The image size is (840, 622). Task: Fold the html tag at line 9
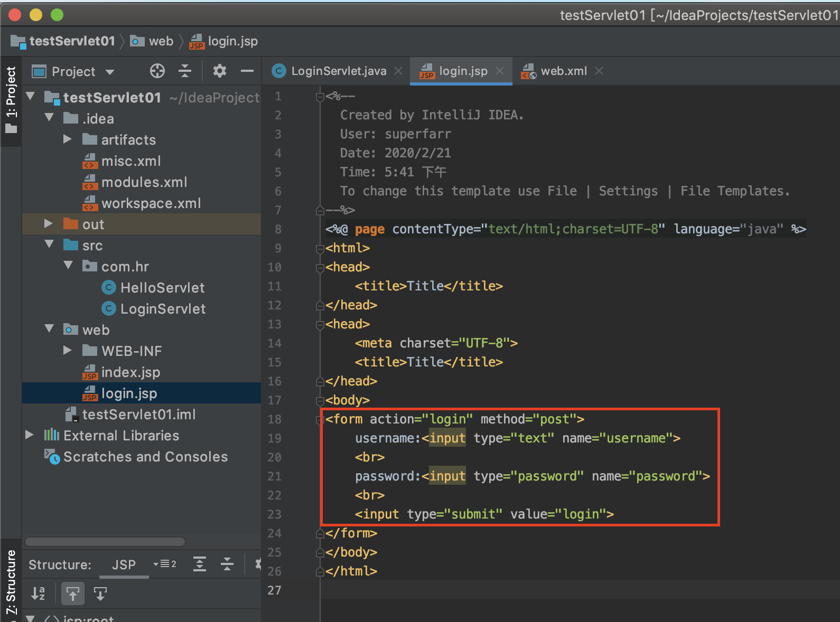[x=320, y=249]
